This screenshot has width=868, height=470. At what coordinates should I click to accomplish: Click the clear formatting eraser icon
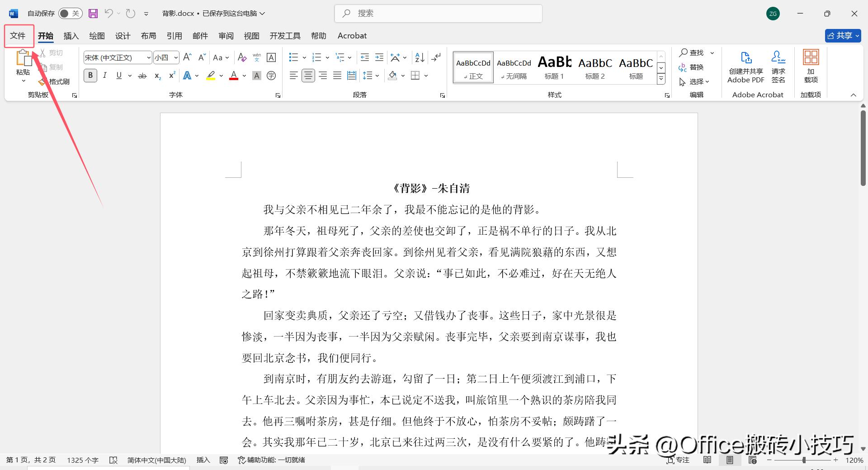tap(242, 57)
